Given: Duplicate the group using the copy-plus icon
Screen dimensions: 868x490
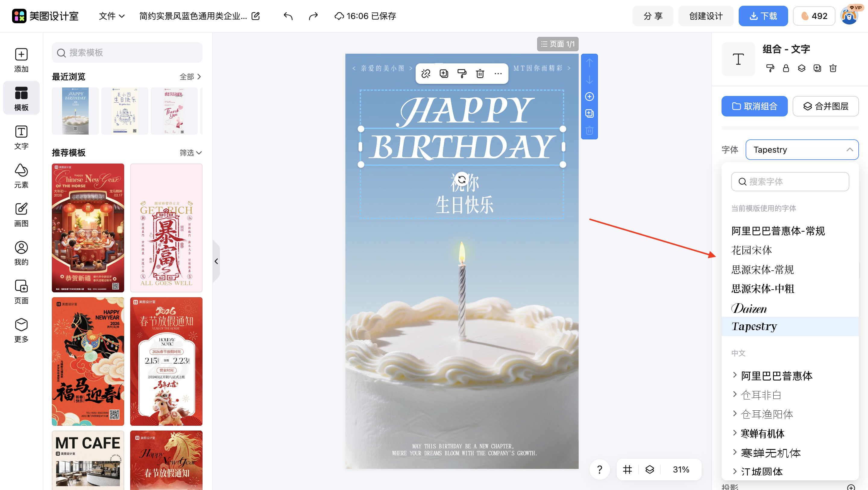Looking at the screenshot, I should tap(817, 68).
